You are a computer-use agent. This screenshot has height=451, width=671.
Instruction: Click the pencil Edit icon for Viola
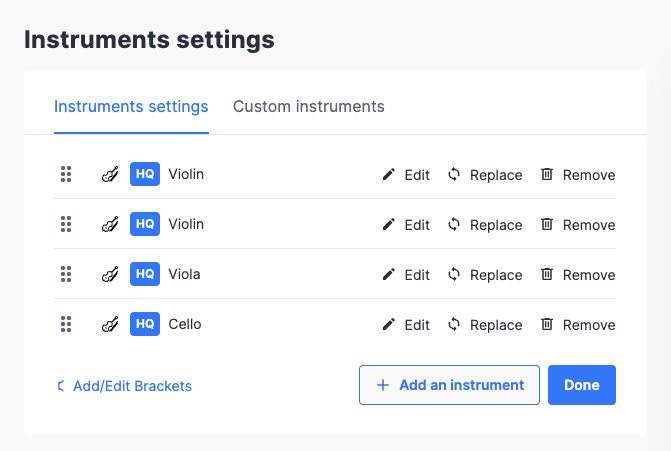tap(389, 274)
